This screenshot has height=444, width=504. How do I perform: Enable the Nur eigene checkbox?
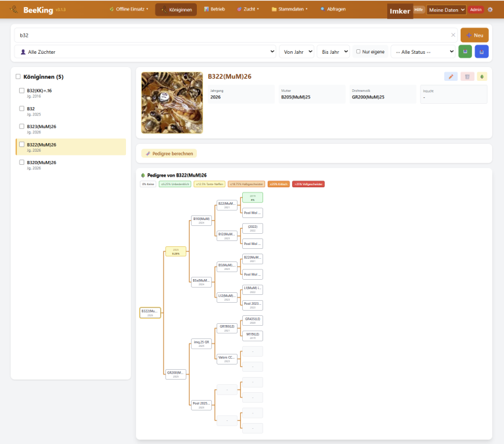pos(358,51)
